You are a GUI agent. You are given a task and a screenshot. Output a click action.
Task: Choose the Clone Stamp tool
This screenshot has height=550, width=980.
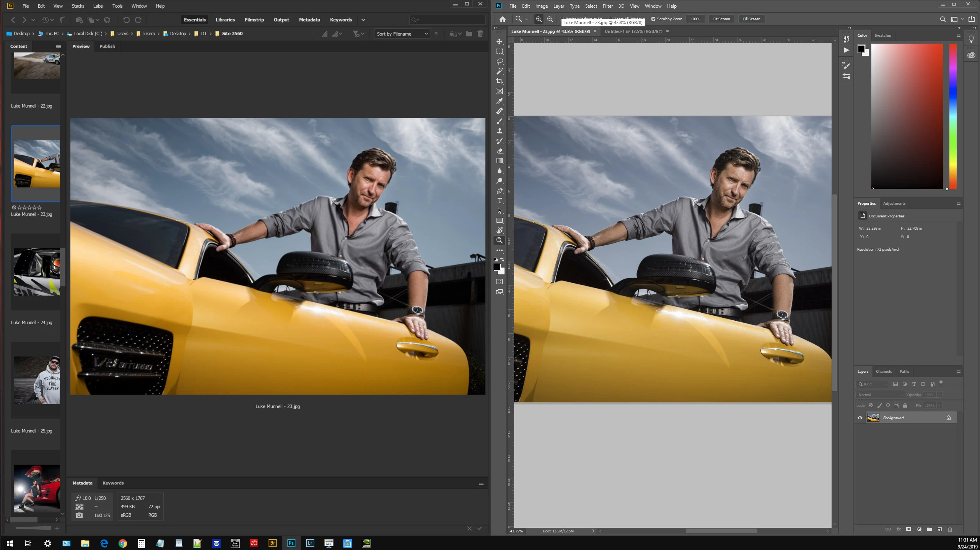tap(500, 131)
